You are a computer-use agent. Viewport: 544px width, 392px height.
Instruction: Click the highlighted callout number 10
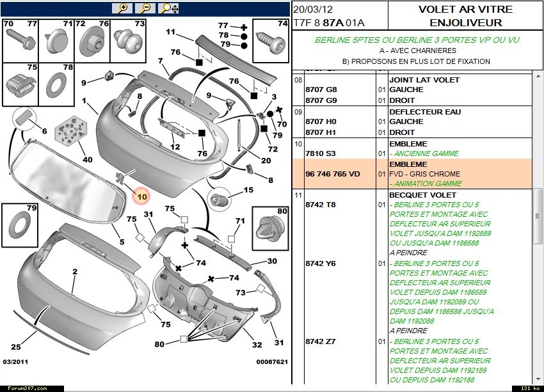[x=141, y=196]
